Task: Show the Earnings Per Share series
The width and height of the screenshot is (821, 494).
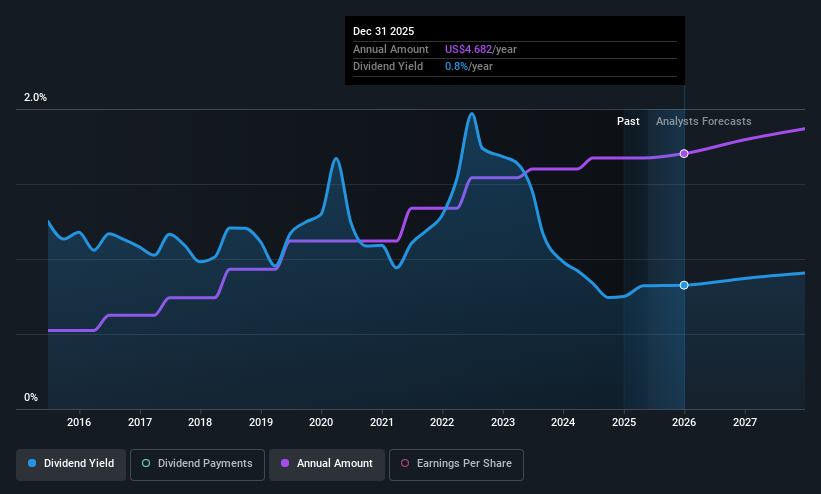Action: (456, 464)
